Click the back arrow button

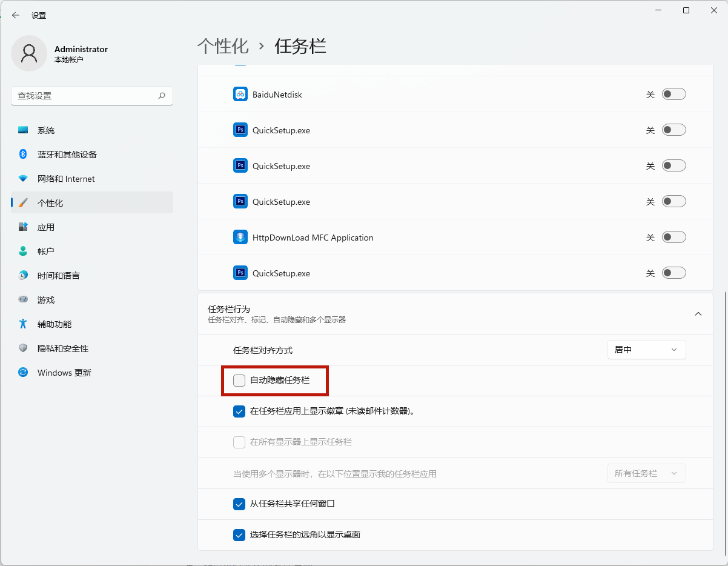[x=15, y=15]
